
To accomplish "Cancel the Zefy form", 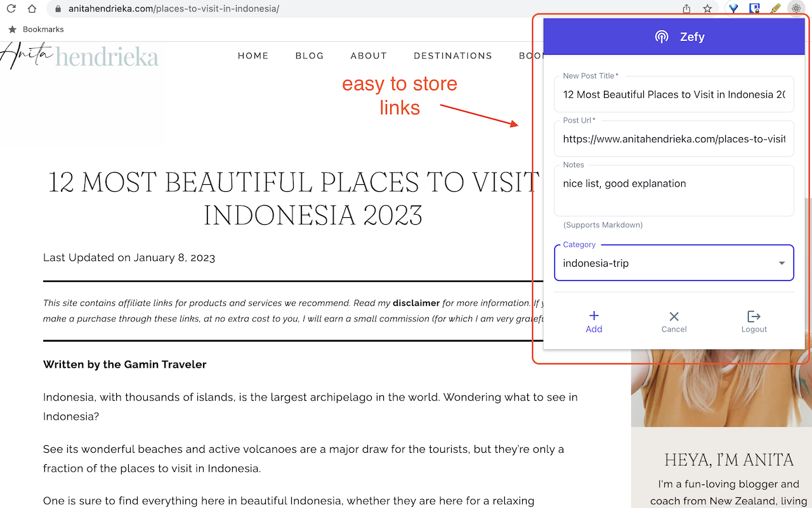I will point(674,321).
